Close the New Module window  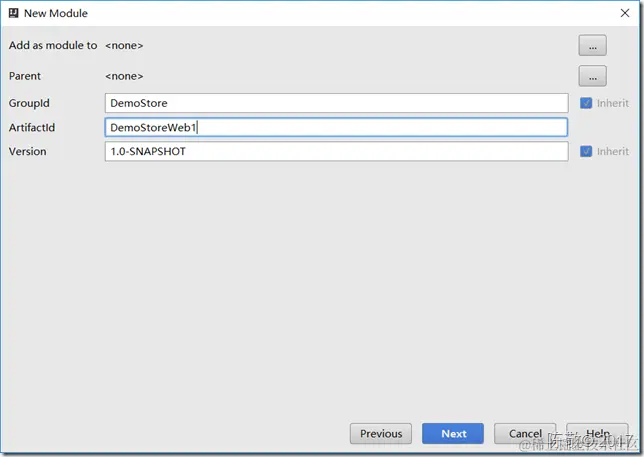point(625,13)
